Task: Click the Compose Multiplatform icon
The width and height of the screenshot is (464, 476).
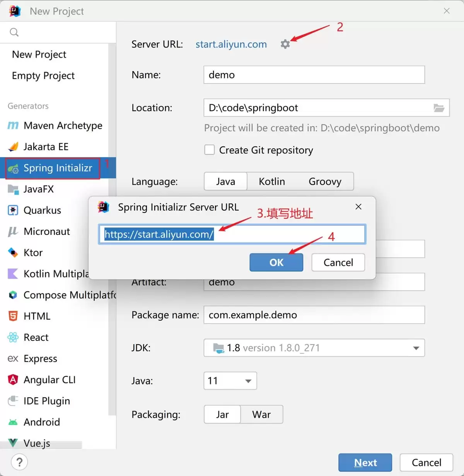Action: [13, 295]
